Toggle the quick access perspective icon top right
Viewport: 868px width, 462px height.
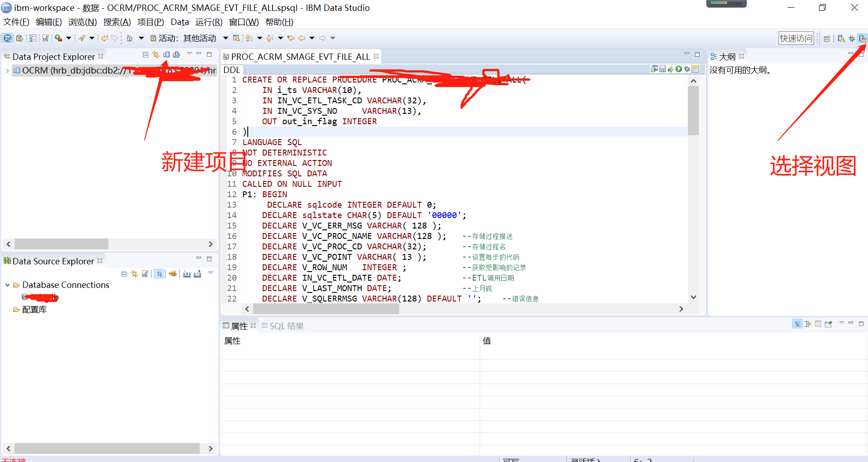point(862,38)
